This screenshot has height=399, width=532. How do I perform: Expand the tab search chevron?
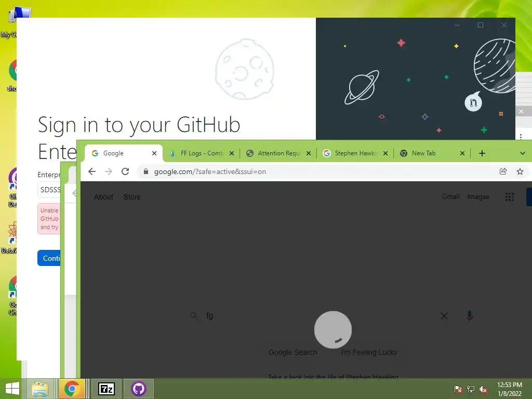(x=523, y=153)
